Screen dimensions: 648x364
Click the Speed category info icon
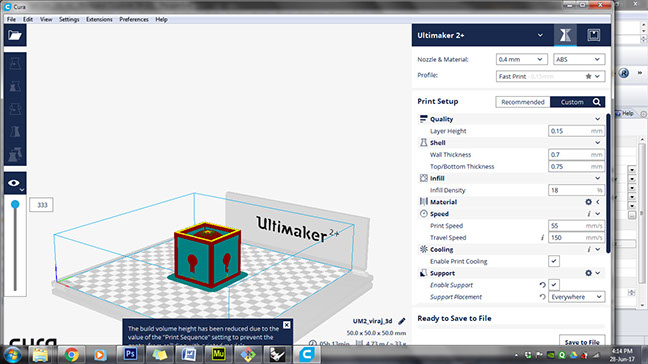[588, 214]
